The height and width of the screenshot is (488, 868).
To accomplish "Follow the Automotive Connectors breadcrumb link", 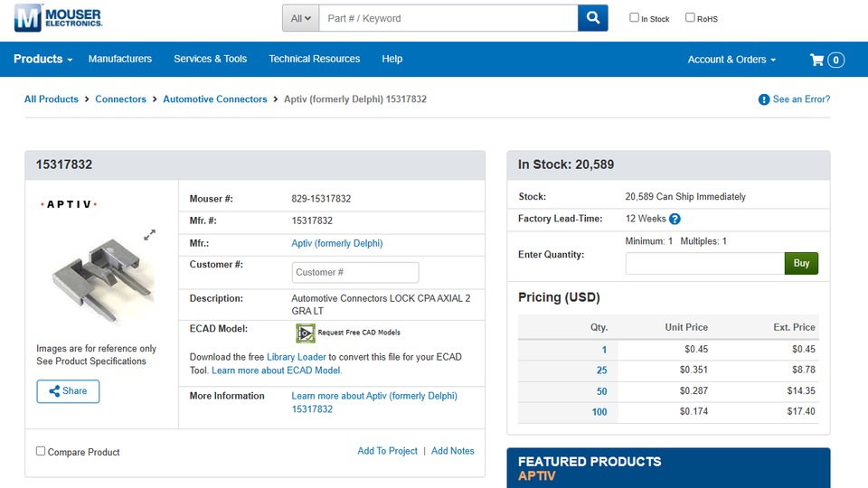I will 215,99.
